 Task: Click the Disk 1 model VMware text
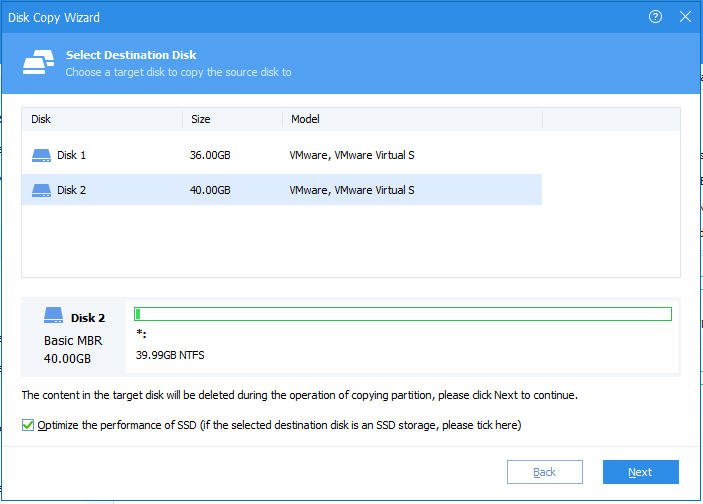[352, 155]
